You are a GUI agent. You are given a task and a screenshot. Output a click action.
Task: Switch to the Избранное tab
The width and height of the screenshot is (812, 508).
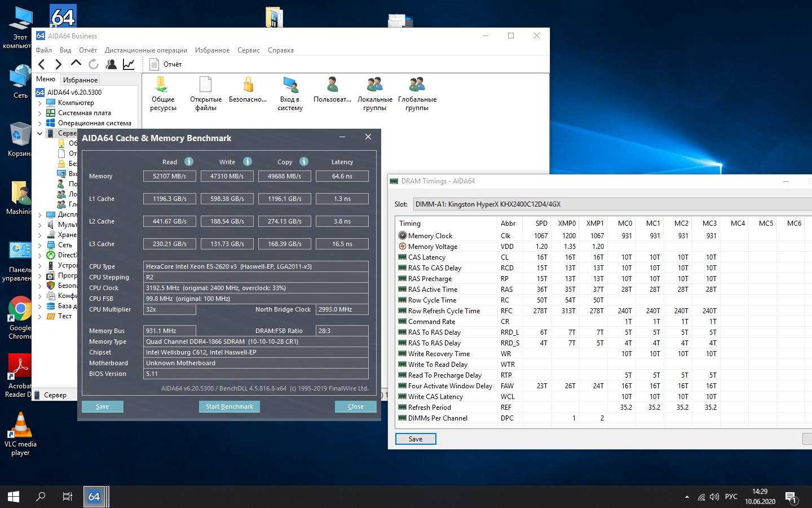80,80
